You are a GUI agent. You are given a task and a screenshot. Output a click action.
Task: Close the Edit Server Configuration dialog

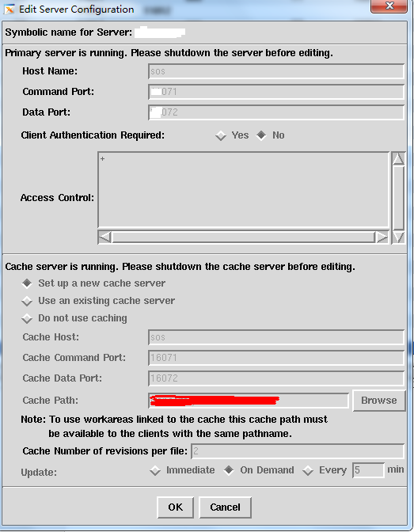coord(389,6)
